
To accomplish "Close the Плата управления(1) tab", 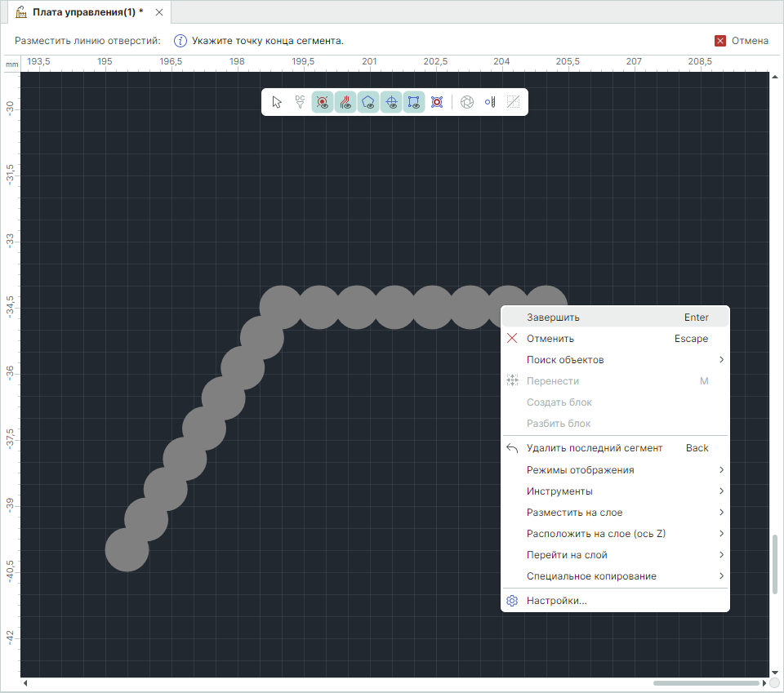I will (x=159, y=12).
